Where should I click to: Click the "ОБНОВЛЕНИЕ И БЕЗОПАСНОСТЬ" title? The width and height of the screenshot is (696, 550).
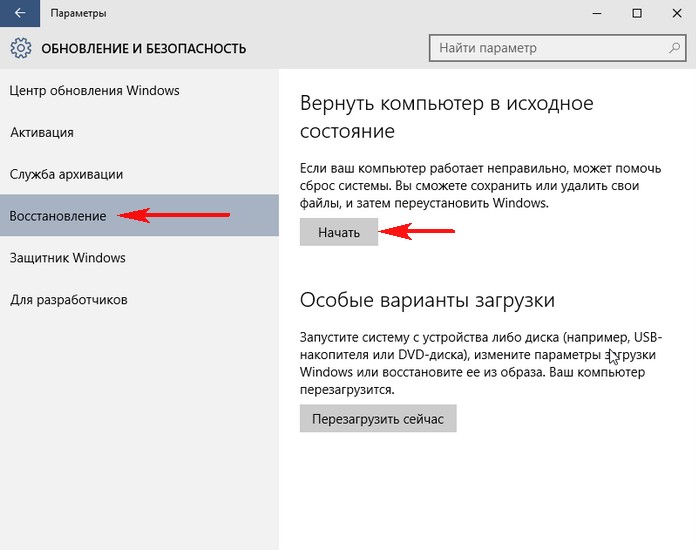(143, 48)
